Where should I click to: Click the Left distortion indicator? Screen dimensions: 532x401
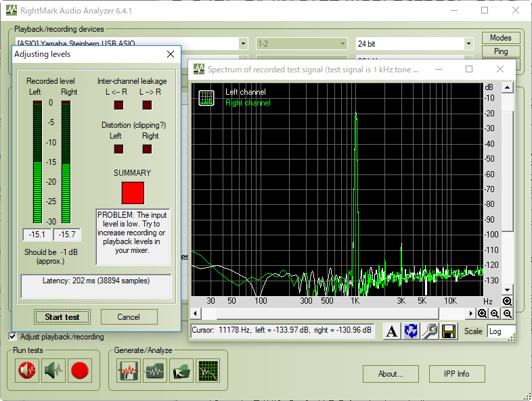pyautogui.click(x=118, y=149)
